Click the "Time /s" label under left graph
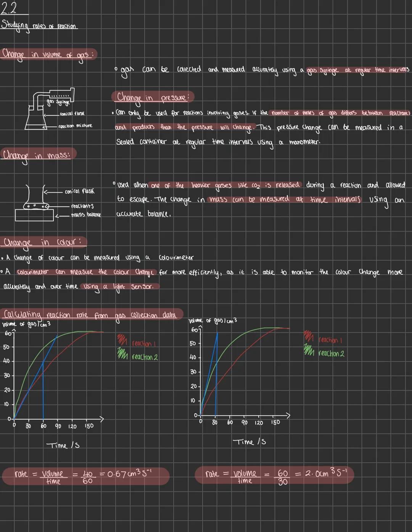The image size is (412, 532). click(x=63, y=445)
